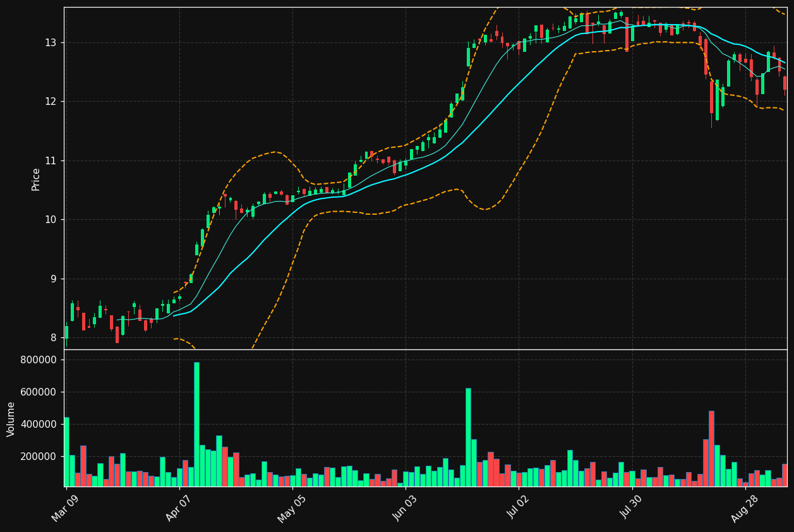The width and height of the screenshot is (794, 532).
Task: Click the 'Volume' axis title
Action: coord(11,419)
